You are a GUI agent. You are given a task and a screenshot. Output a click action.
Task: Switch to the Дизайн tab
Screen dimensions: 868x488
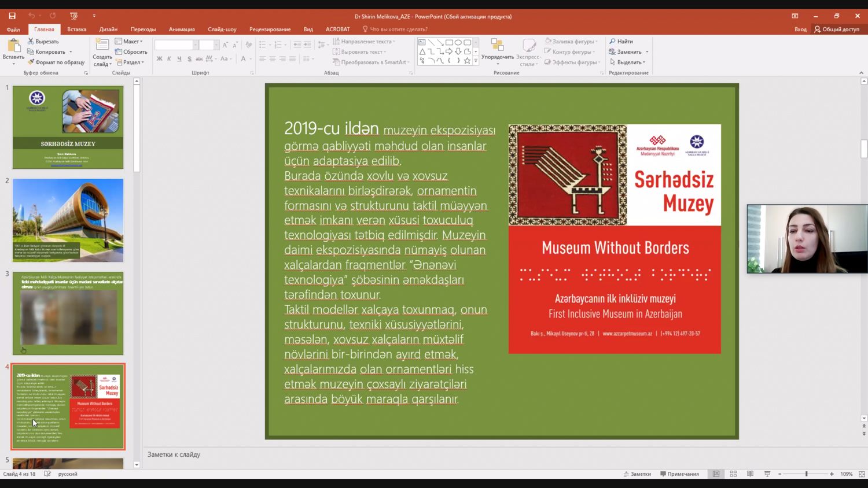[108, 29]
